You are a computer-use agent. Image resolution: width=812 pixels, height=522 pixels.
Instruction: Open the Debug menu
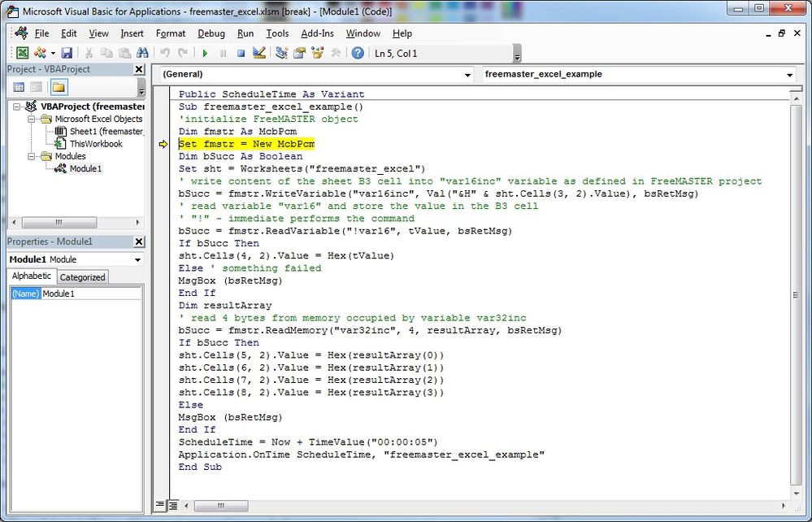pyautogui.click(x=211, y=33)
